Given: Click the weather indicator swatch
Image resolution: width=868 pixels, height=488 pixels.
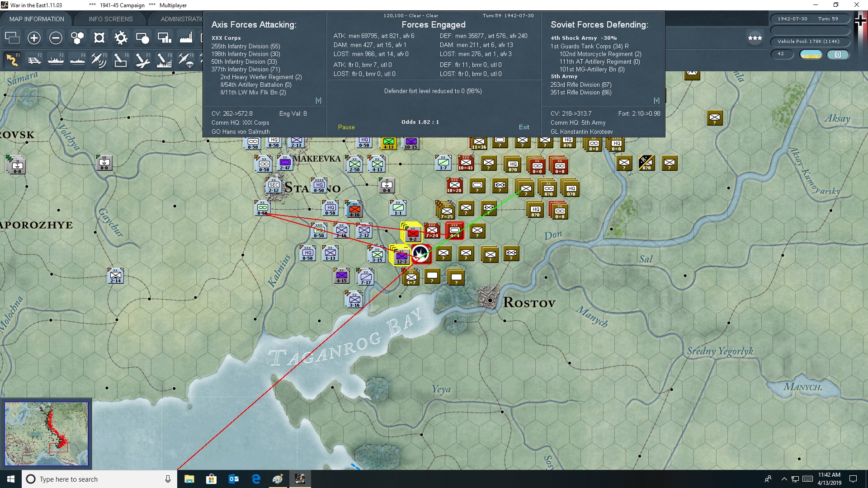Looking at the screenshot, I should click(811, 54).
